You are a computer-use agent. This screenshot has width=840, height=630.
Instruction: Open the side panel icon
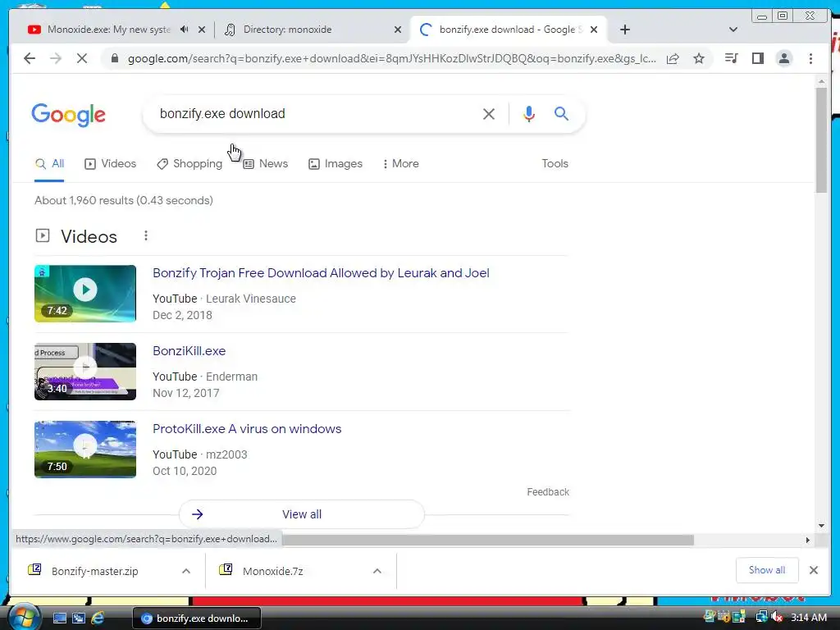pos(757,58)
